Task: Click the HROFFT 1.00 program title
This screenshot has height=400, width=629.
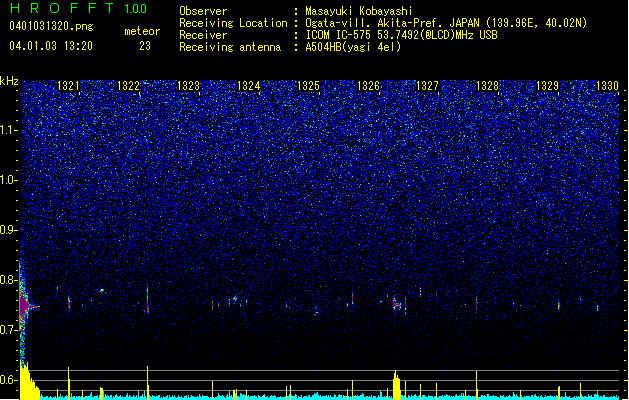Action: point(79,8)
